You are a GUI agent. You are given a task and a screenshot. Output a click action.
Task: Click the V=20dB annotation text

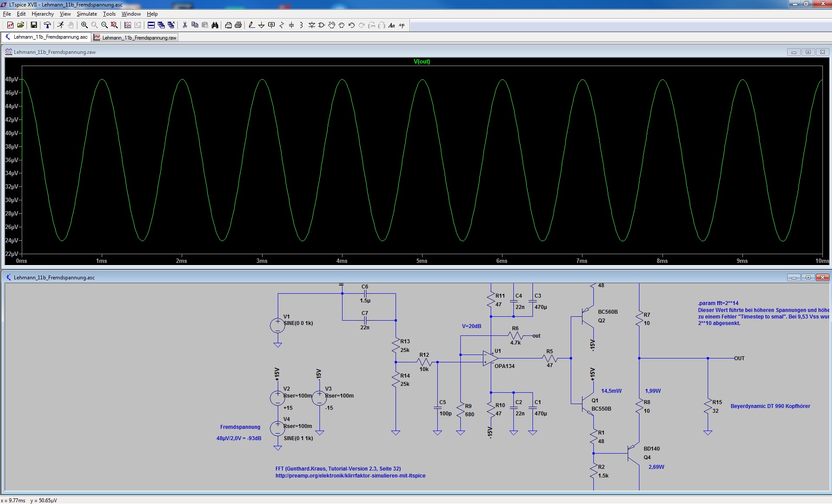pyautogui.click(x=472, y=326)
